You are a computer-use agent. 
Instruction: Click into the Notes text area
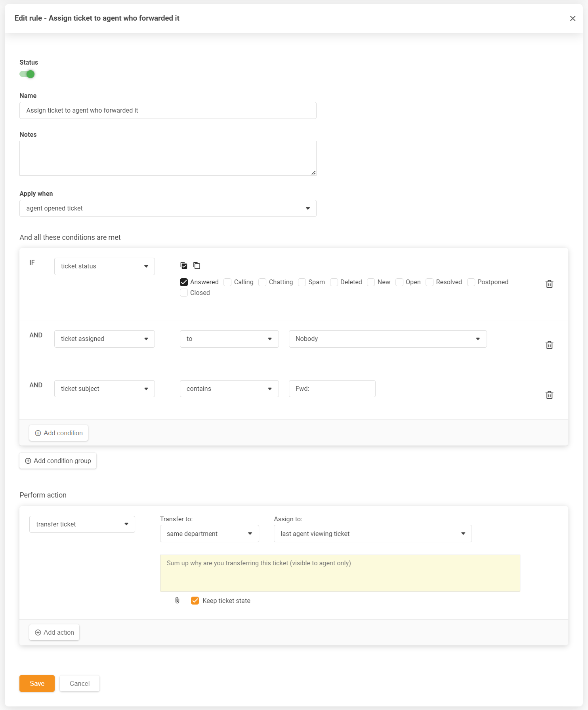click(168, 158)
